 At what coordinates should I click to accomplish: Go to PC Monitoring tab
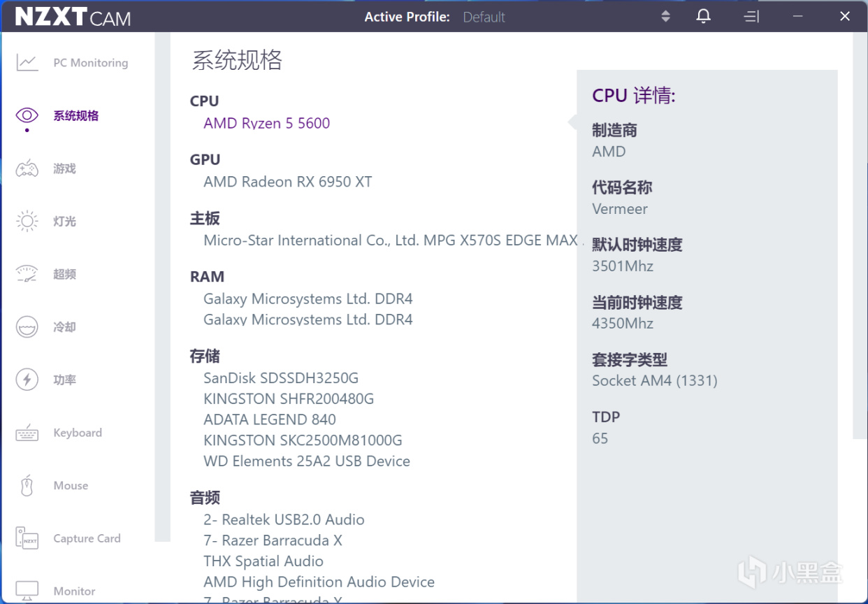(91, 63)
